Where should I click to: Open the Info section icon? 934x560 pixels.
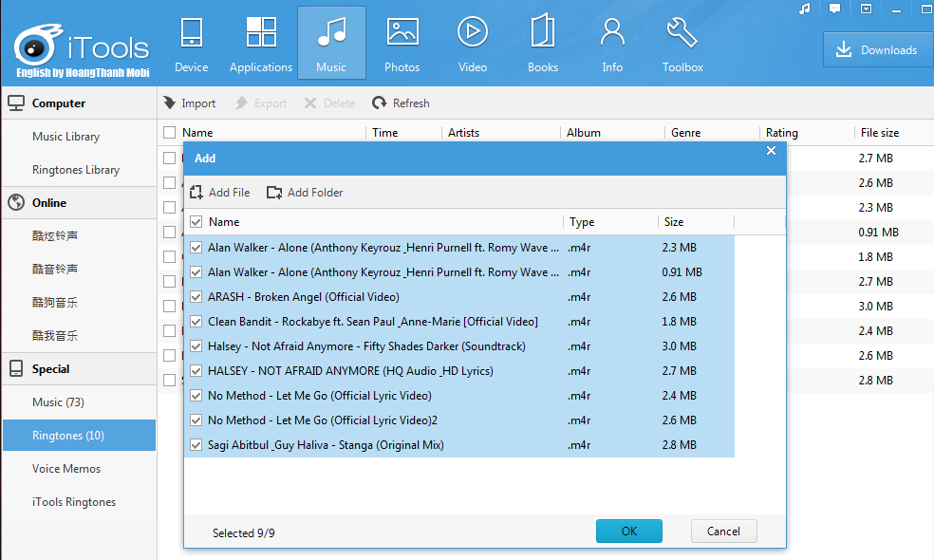coord(612,32)
